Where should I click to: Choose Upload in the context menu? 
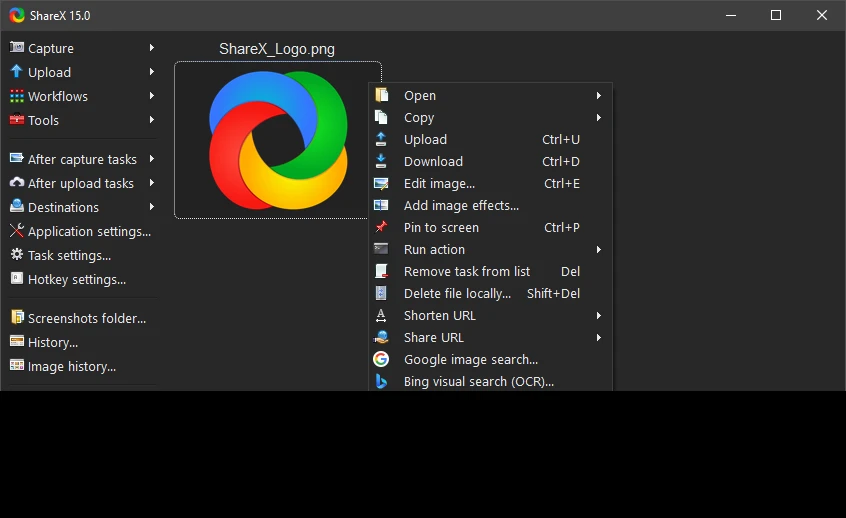[x=490, y=139]
